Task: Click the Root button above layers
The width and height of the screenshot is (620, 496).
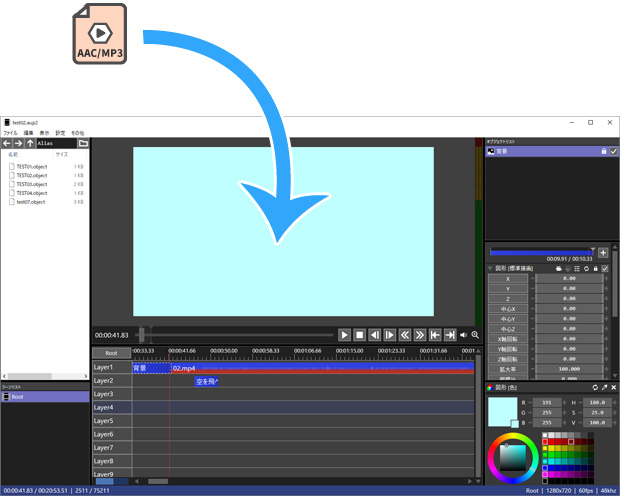Action: pos(111,353)
